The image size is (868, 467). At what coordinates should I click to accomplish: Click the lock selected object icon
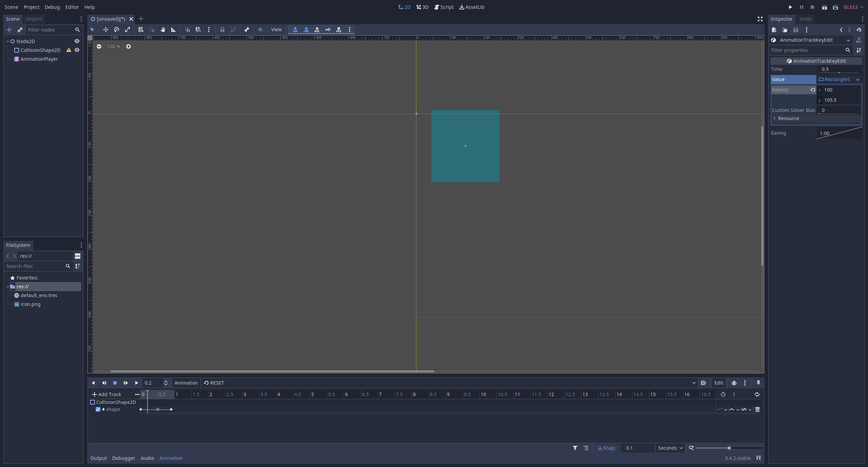point(223,30)
